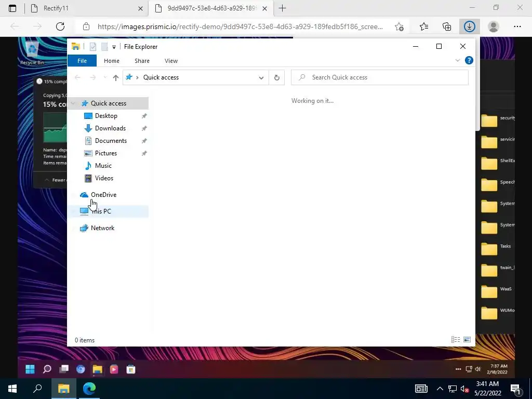This screenshot has width=532, height=399.
Task: Select the WaaS folder in background window
Action: [x=497, y=291]
